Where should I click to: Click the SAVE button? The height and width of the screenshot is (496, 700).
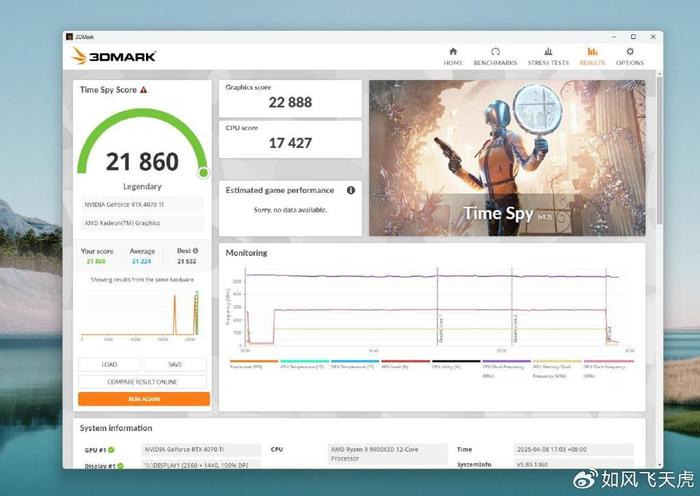[175, 364]
